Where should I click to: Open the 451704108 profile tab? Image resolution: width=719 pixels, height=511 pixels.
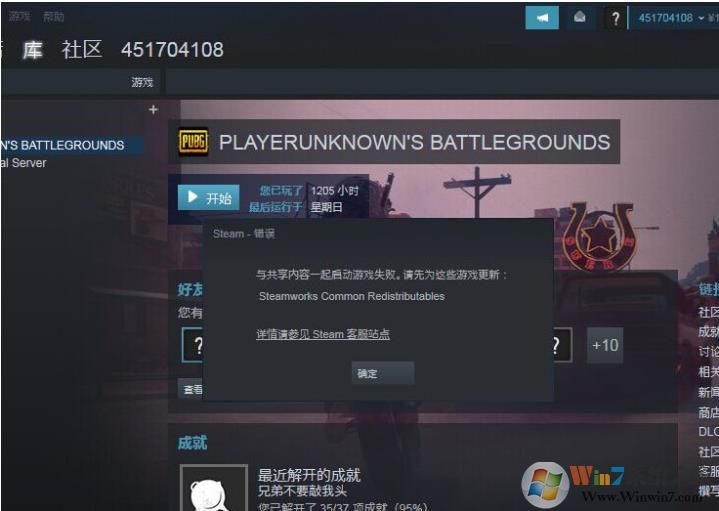pyautogui.click(x=172, y=50)
